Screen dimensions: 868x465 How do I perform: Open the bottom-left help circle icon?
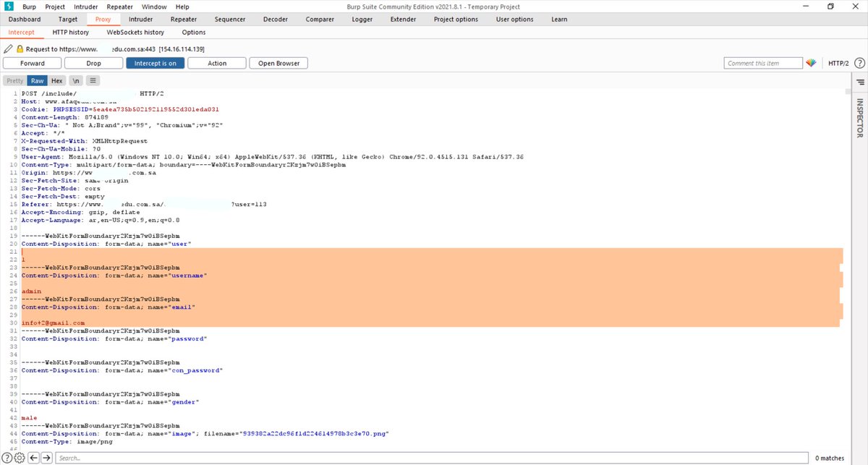7,458
